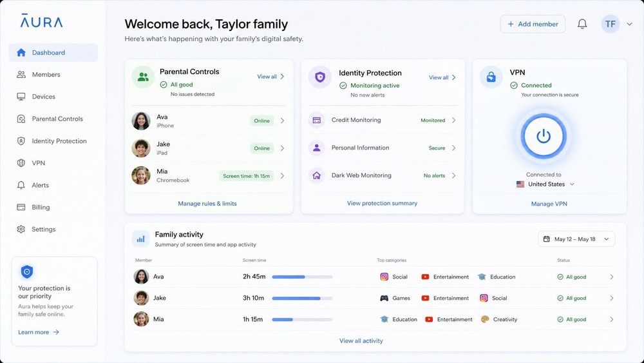Click the Aura logo

click(41, 21)
